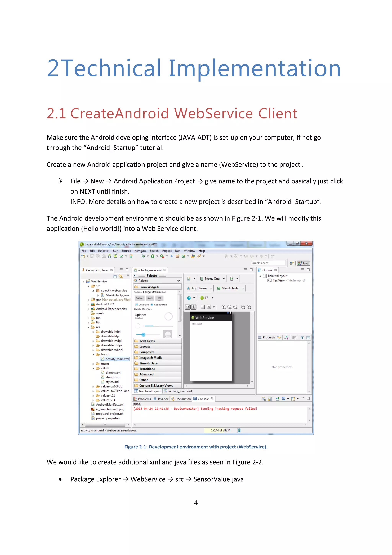Click the Open Type toolbar icon
392x555 pixels.
pos(193,256)
